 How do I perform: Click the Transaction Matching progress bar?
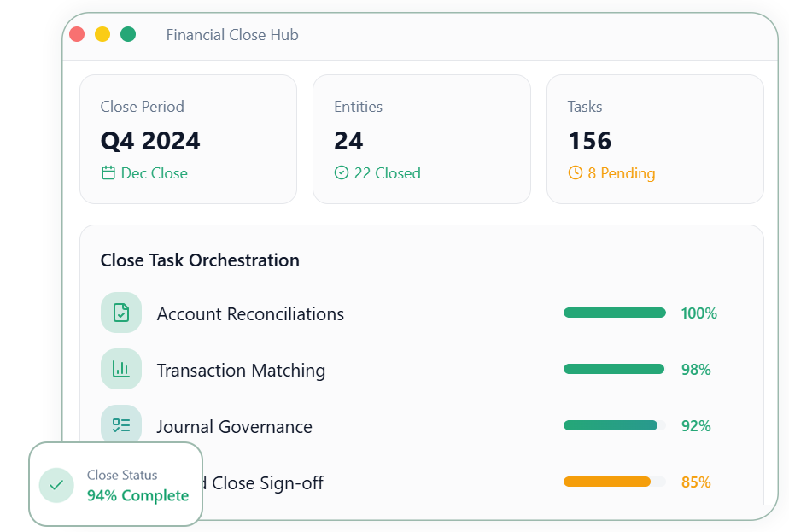tap(614, 369)
